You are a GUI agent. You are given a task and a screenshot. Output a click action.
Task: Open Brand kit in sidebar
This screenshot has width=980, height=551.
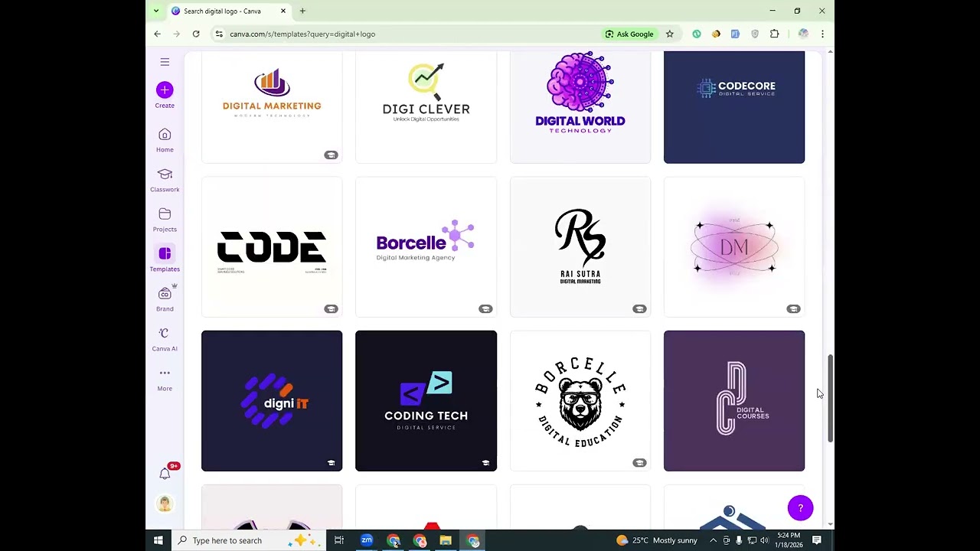point(165,300)
